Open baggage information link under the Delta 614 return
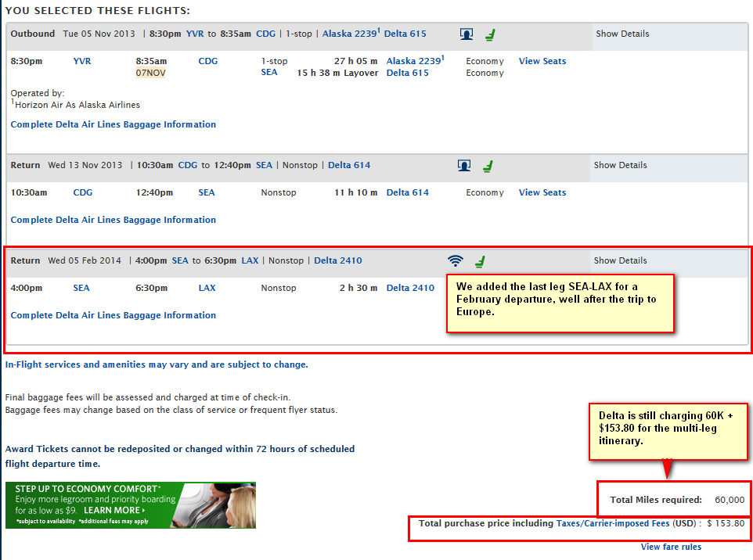 (113, 220)
